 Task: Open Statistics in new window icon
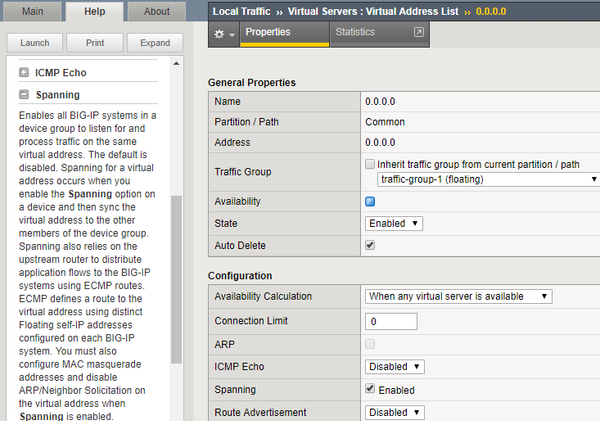click(419, 32)
